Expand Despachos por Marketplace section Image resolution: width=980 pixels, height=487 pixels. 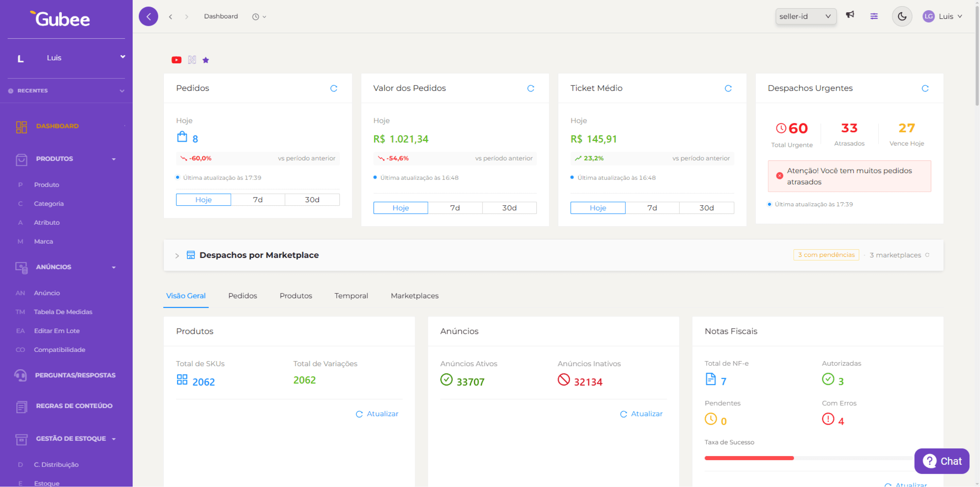[x=177, y=256]
